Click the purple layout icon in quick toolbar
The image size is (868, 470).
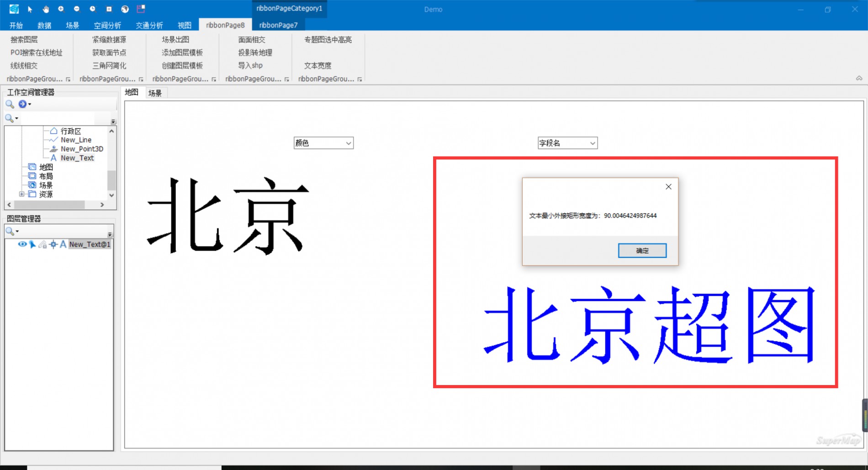(x=141, y=9)
